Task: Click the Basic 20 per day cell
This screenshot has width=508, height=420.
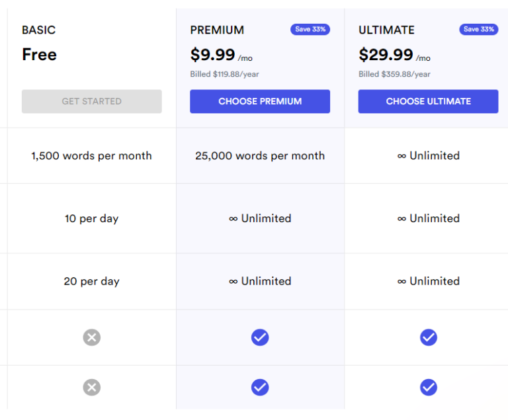Action: coord(91,281)
